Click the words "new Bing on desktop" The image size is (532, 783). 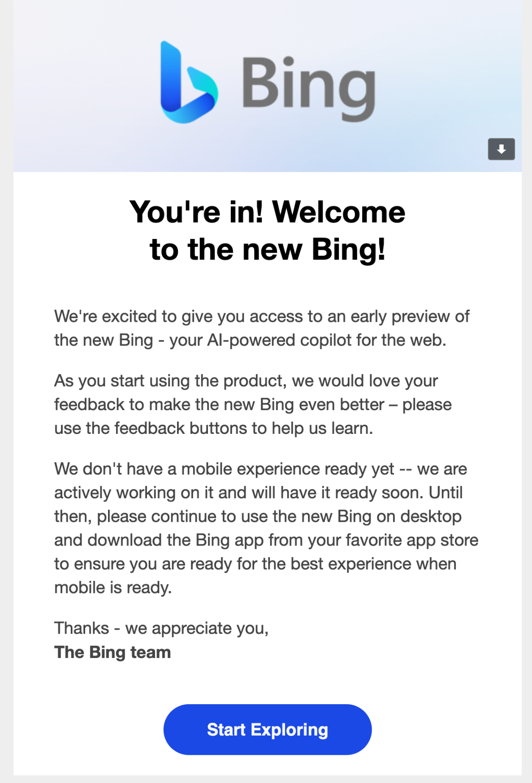click(381, 517)
